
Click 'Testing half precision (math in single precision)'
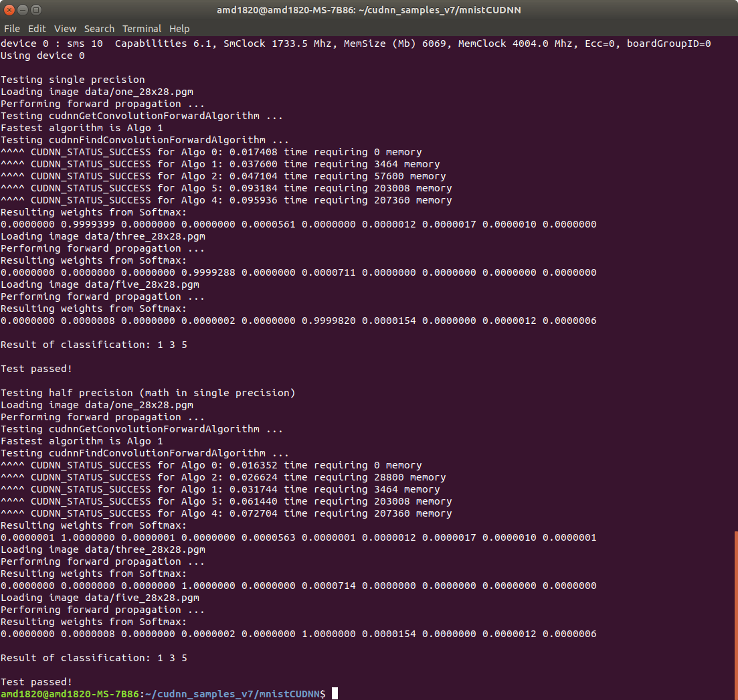[148, 393]
